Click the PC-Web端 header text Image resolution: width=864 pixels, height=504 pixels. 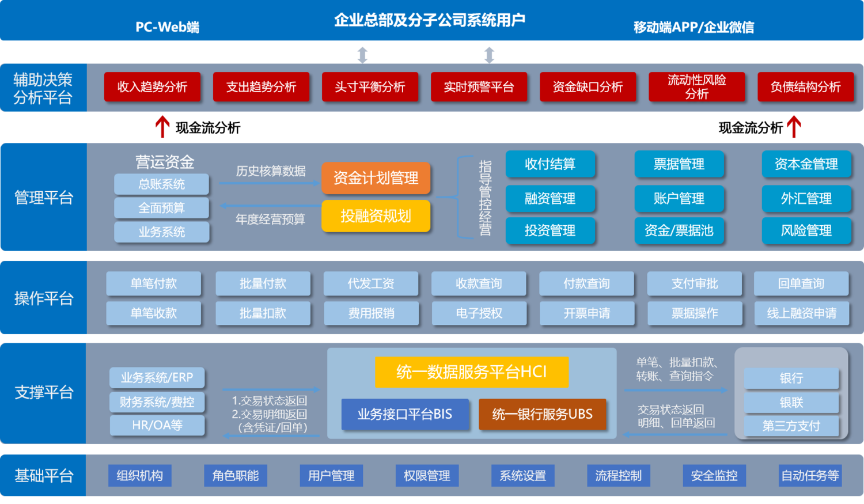pyautogui.click(x=167, y=27)
